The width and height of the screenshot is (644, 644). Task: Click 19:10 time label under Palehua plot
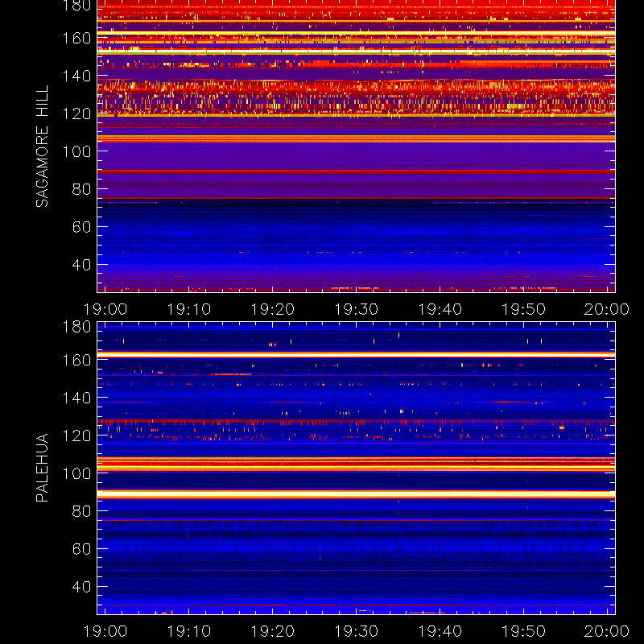pos(189,631)
